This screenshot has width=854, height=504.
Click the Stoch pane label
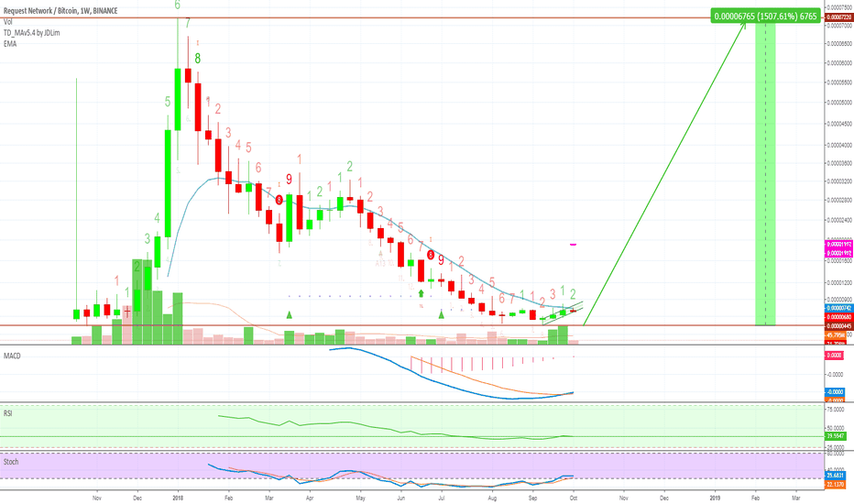(x=11, y=462)
